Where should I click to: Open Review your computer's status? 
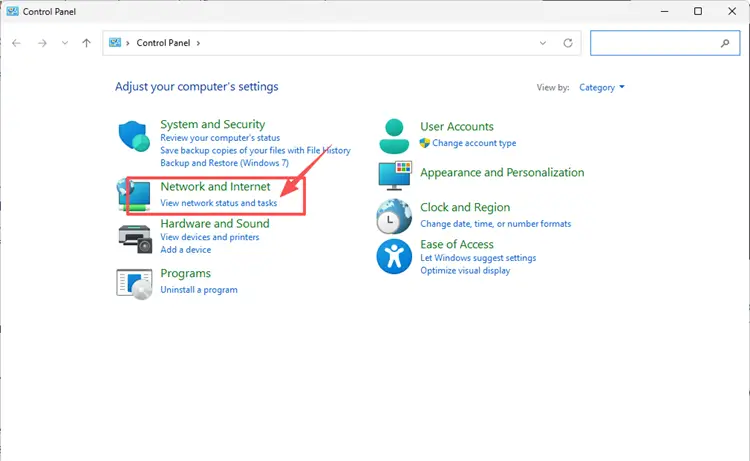(220, 138)
